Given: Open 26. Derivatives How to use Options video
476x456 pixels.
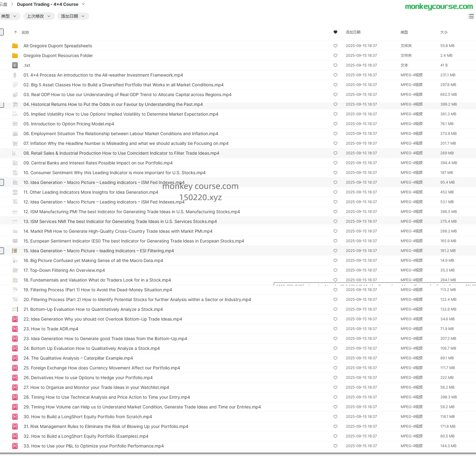Looking at the screenshot, I should pos(88,378).
